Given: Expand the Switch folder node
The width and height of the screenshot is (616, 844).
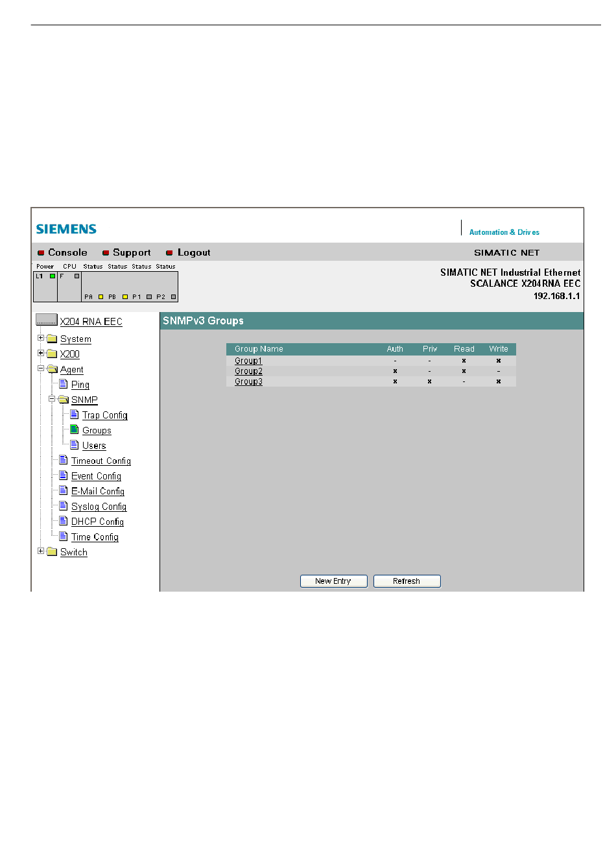Looking at the screenshot, I should [x=41, y=551].
